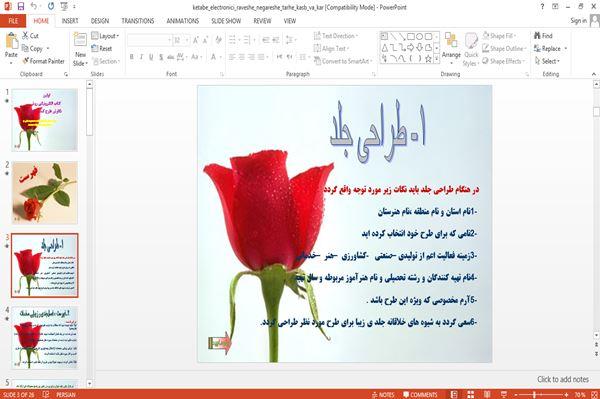Click Sign in link

tap(578, 21)
